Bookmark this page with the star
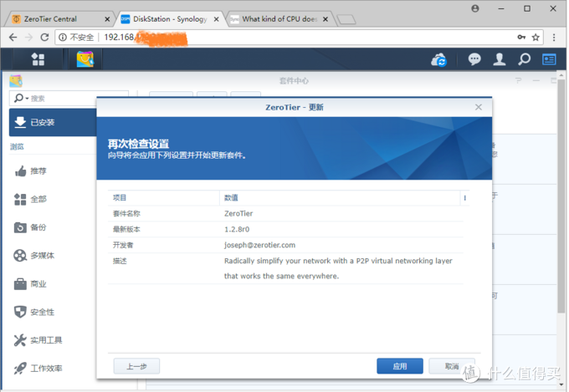This screenshot has width=569, height=392. (536, 37)
